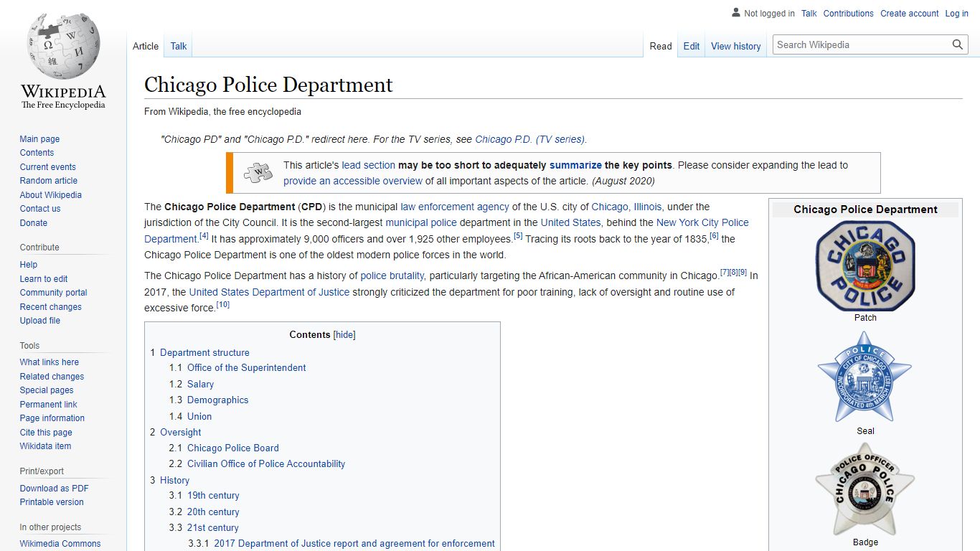Open the police brutality link
980x551 pixels.
pyautogui.click(x=392, y=275)
